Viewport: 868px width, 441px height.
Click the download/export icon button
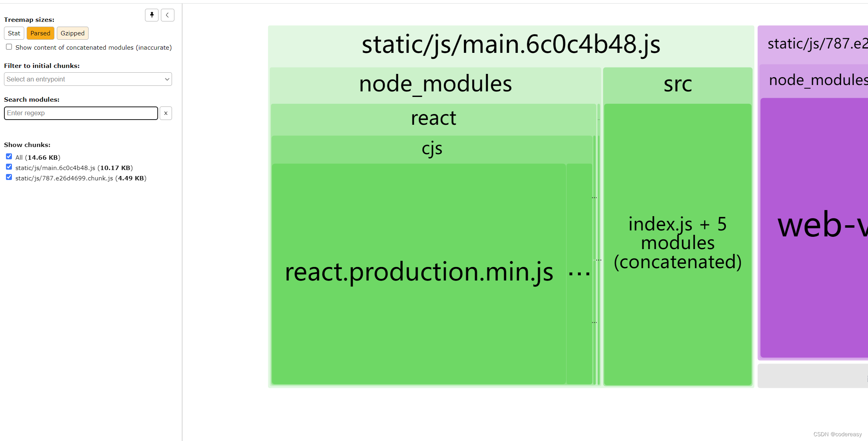click(152, 15)
